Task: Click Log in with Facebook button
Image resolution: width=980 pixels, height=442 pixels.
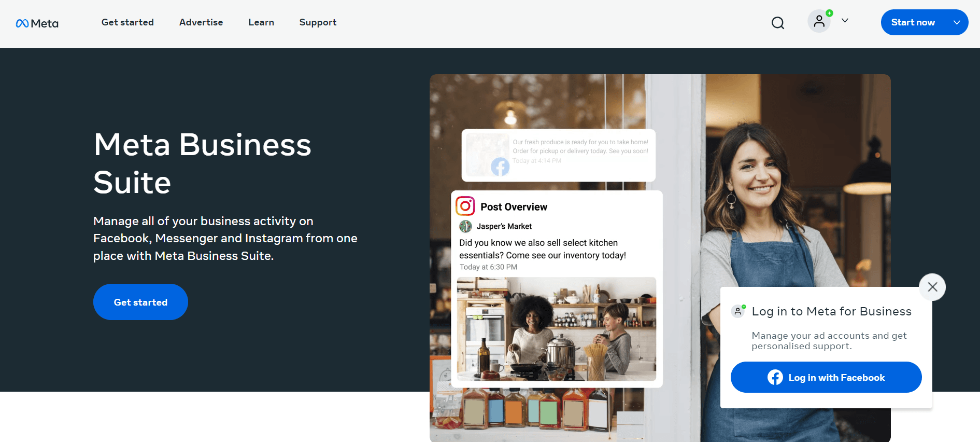Action: pyautogui.click(x=826, y=377)
